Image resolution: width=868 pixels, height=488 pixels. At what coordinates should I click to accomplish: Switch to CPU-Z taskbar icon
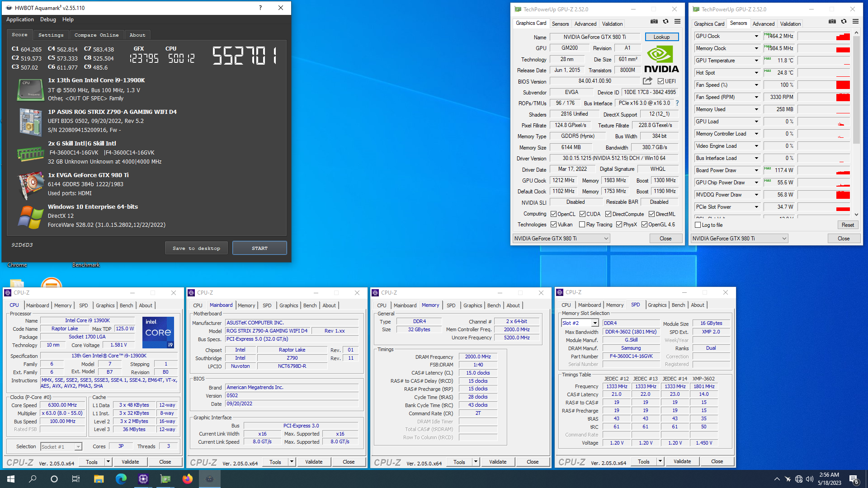[x=143, y=479]
